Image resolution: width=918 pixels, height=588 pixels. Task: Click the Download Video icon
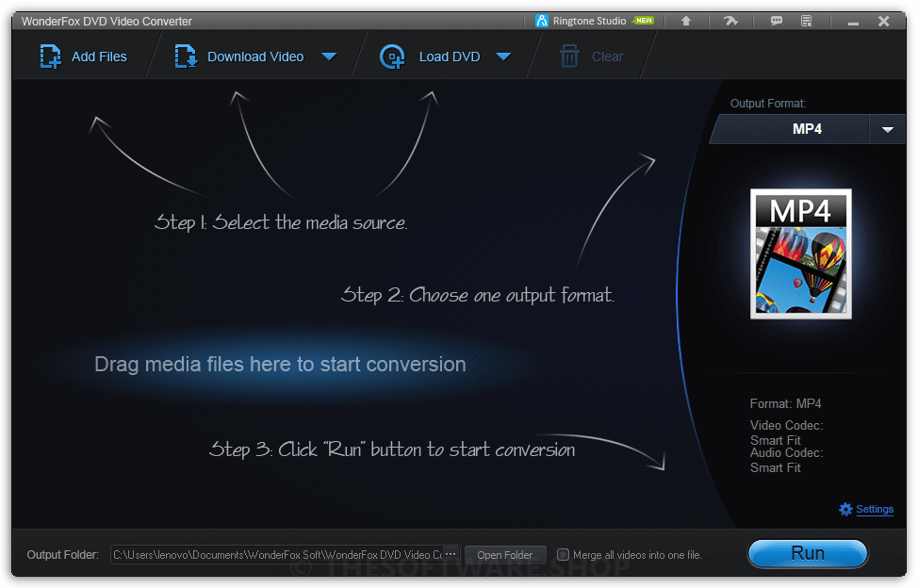click(x=187, y=57)
